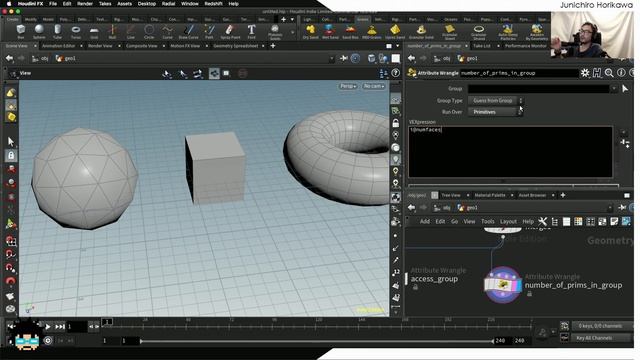Open the Run Over dropdown
Image resolution: width=640 pixels, height=360 pixels.
click(495, 112)
